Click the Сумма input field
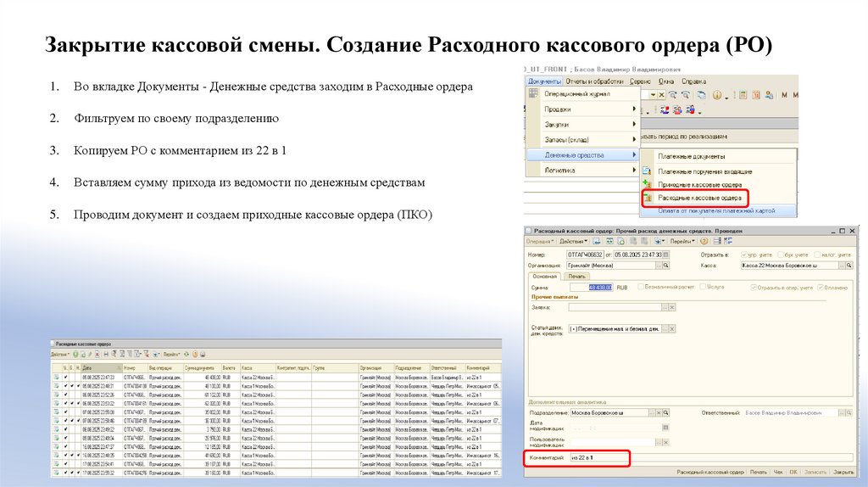Image resolution: width=868 pixels, height=487 pixels. pyautogui.click(x=591, y=288)
